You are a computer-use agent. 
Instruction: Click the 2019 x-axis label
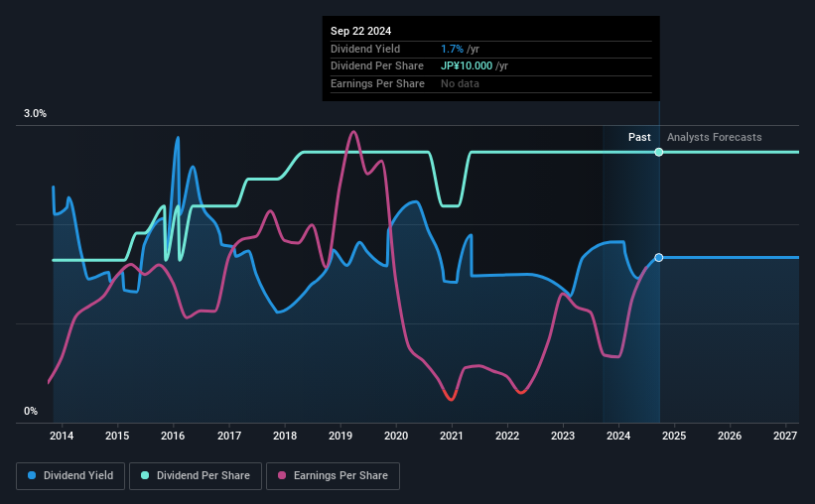[x=340, y=436]
